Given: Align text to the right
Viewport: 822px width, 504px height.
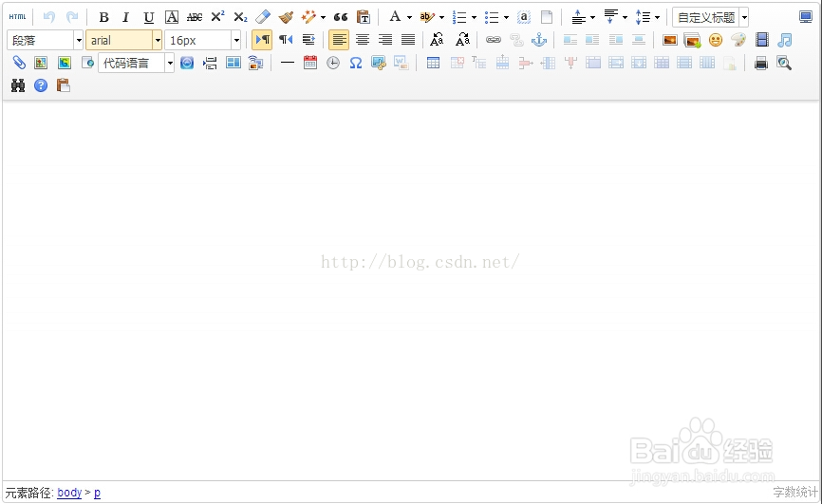Looking at the screenshot, I should [385, 40].
